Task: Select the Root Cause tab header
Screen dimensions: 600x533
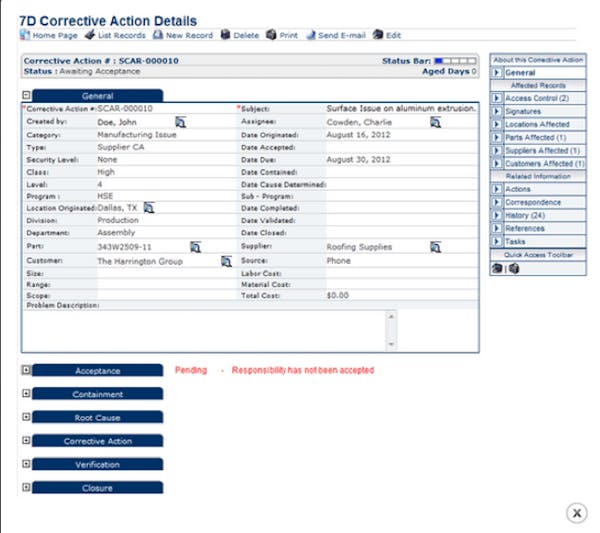Action: click(98, 417)
